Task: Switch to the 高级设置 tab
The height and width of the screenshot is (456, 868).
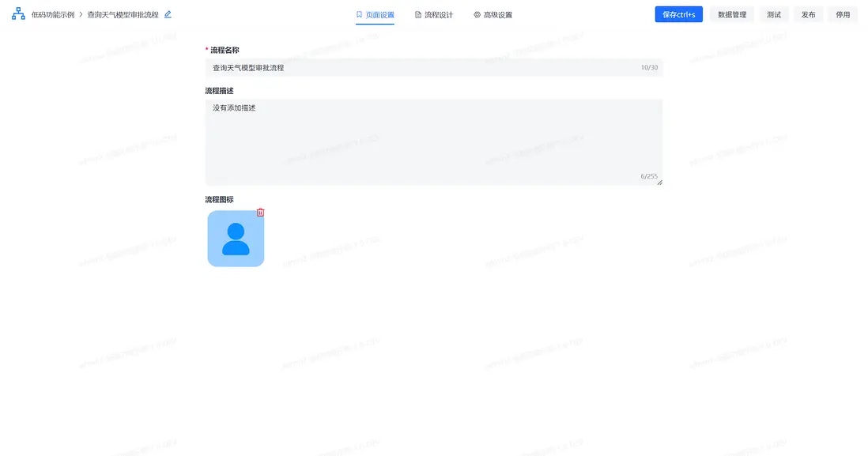Action: coord(492,15)
